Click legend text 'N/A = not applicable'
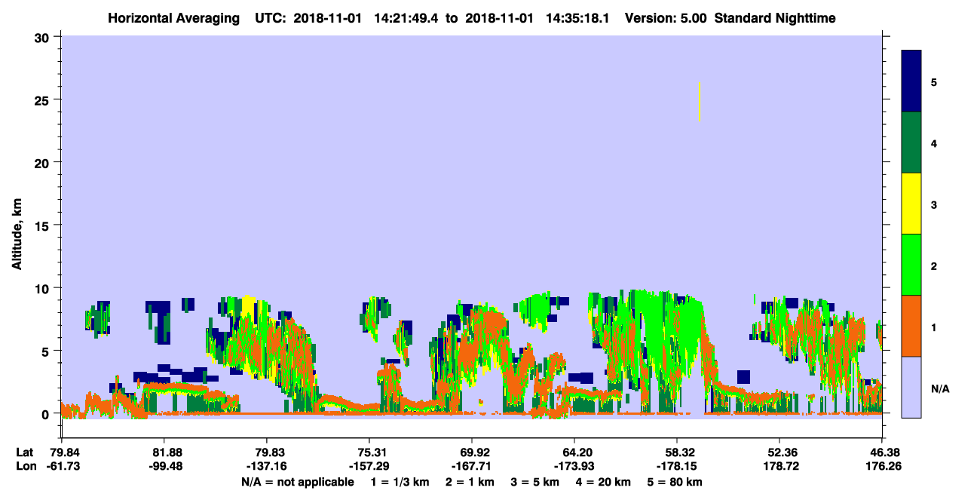Image resolution: width=980 pixels, height=503 pixels. coord(298,481)
